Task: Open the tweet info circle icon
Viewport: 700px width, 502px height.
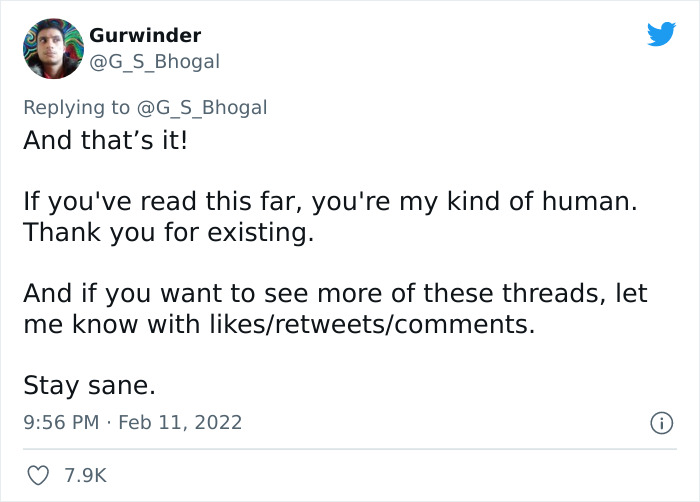Action: point(661,424)
